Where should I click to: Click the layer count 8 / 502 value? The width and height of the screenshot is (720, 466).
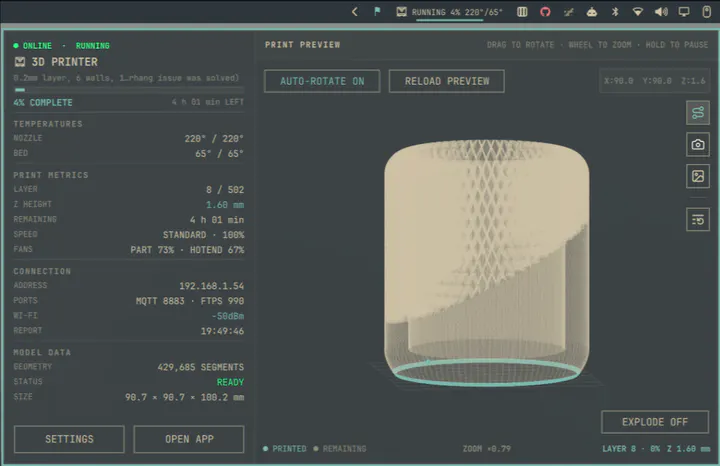click(225, 190)
